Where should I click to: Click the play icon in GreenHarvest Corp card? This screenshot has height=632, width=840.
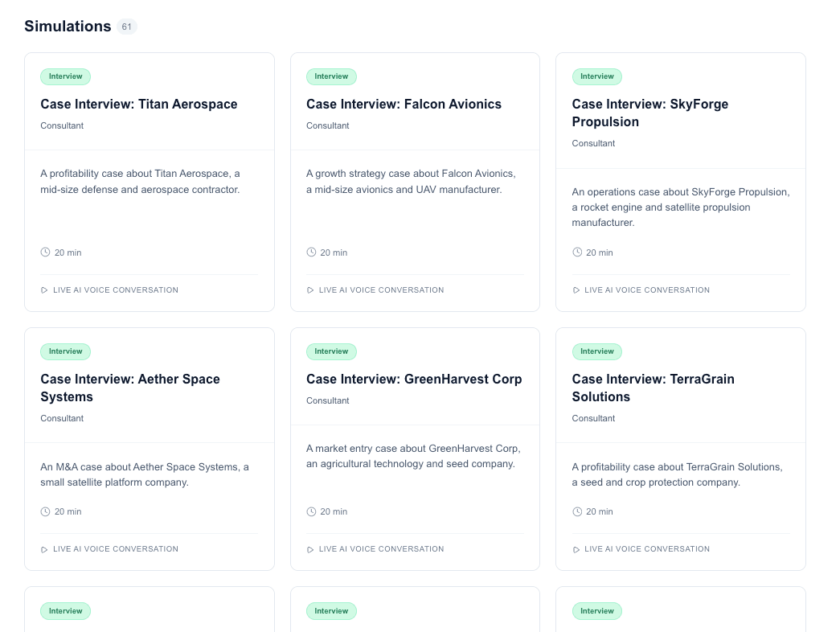(x=310, y=549)
